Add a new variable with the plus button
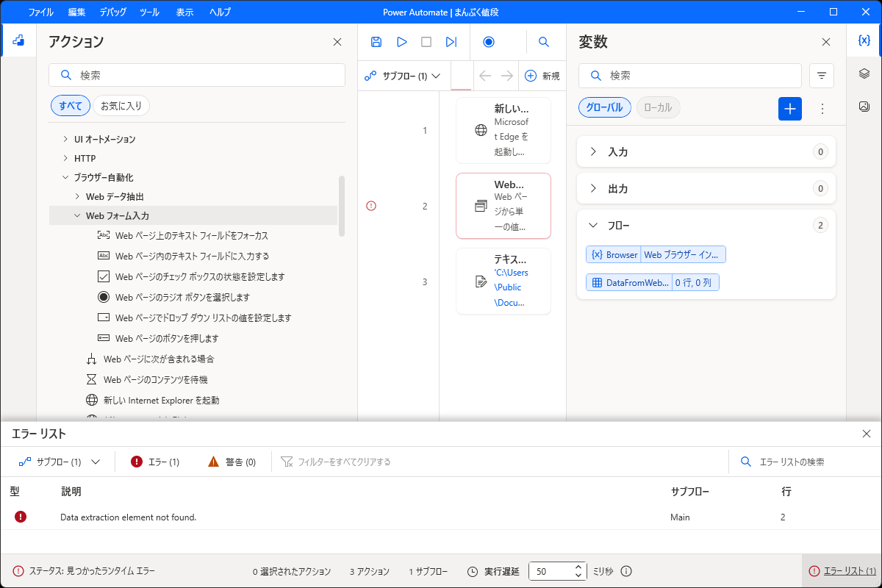The image size is (882, 588). click(x=790, y=109)
